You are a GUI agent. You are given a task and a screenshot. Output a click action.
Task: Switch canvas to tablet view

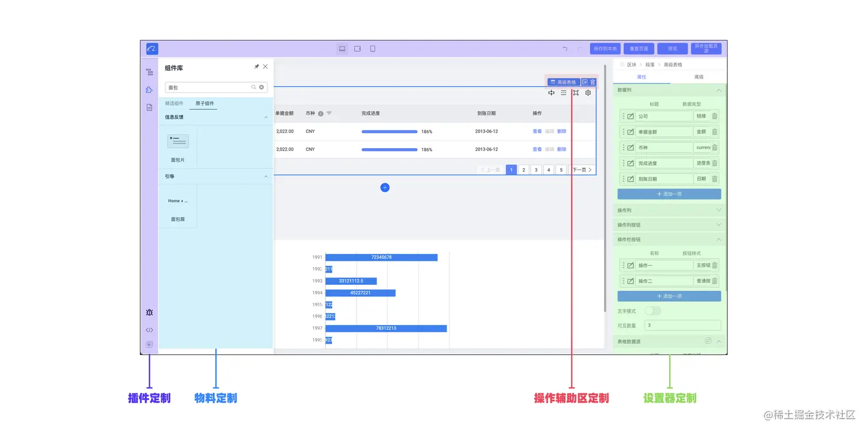[357, 49]
